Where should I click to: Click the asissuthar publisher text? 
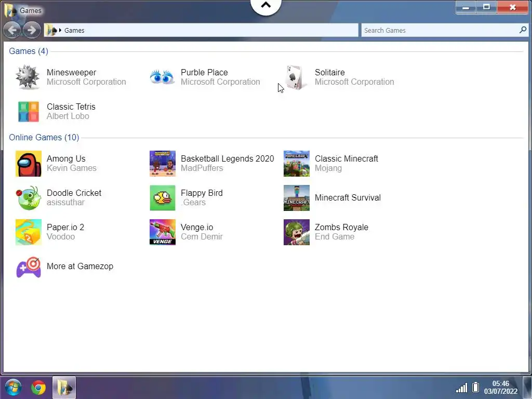(65, 202)
